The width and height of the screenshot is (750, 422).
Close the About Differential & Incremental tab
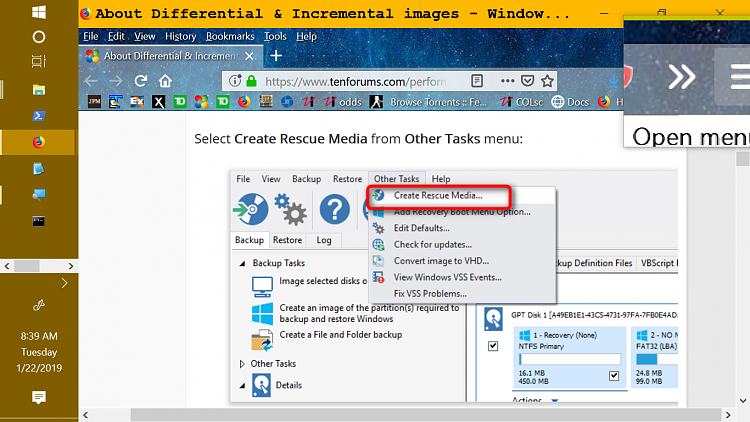(249, 56)
